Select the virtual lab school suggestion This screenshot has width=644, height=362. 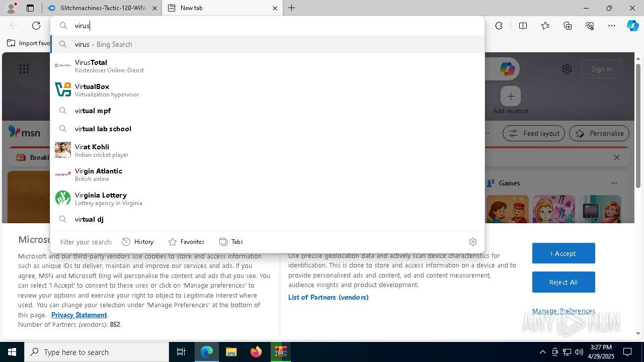click(267, 129)
